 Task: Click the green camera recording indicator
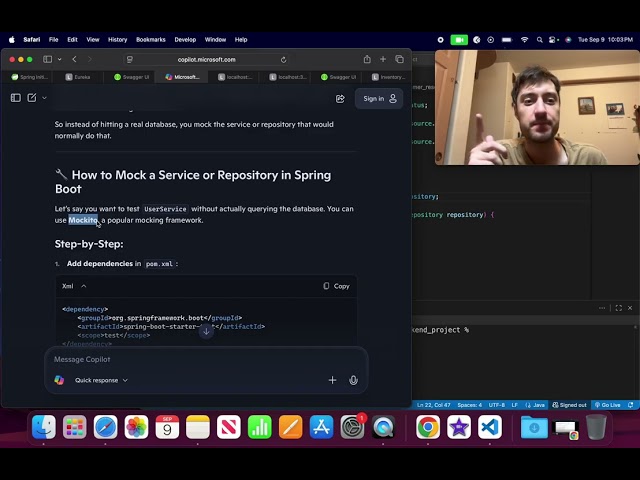coord(459,40)
